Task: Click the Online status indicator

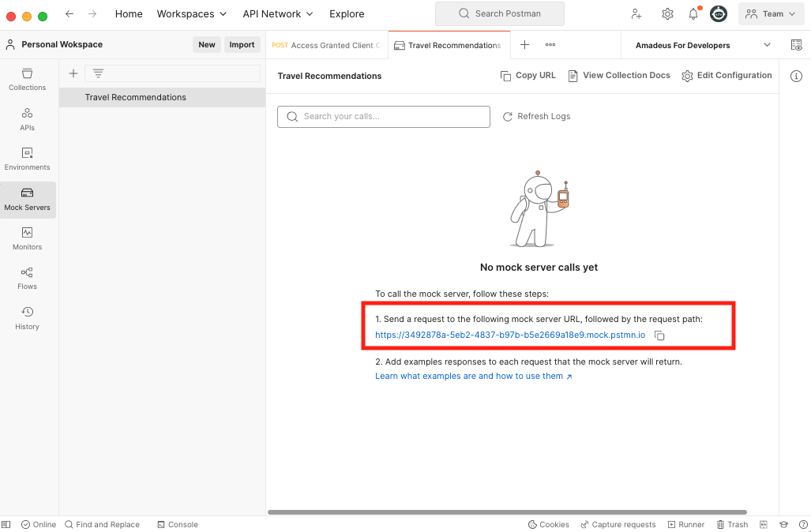Action: pos(39,524)
